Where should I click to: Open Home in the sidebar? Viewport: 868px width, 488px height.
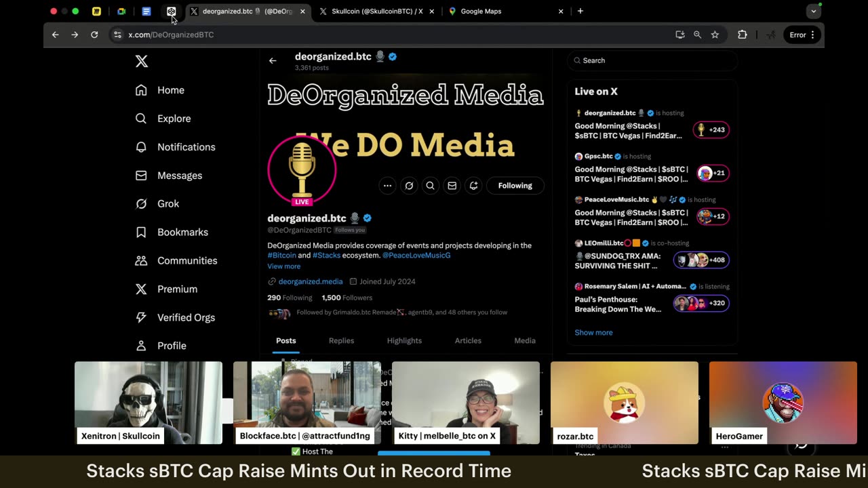tap(159, 90)
